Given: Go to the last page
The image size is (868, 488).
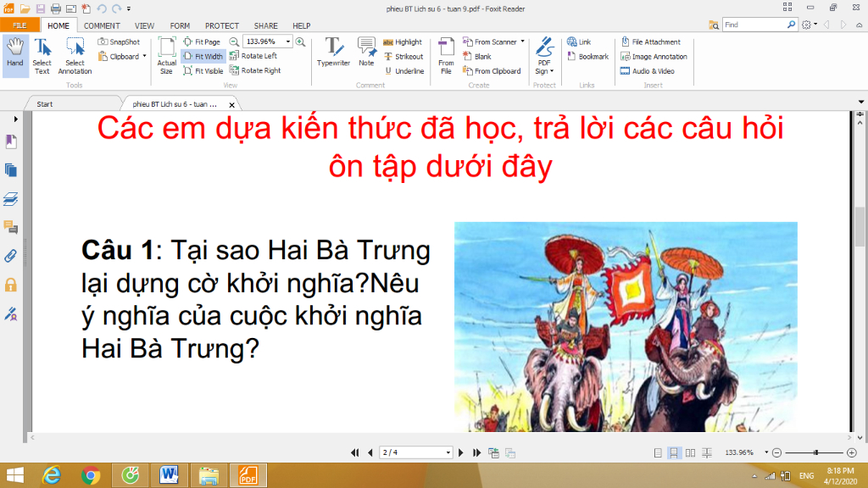Looking at the screenshot, I should (476, 452).
